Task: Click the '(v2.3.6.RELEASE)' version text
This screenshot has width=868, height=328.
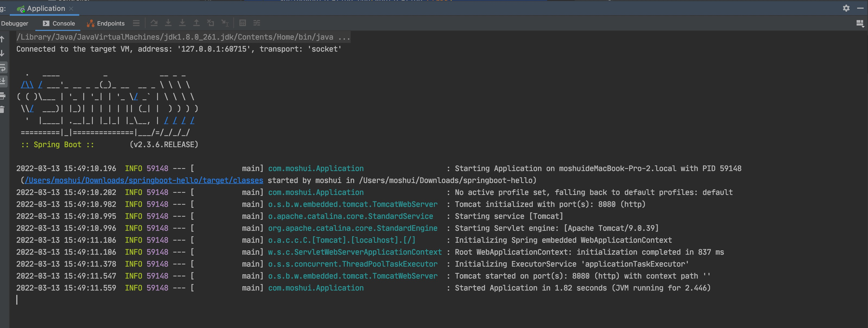Action: [164, 145]
